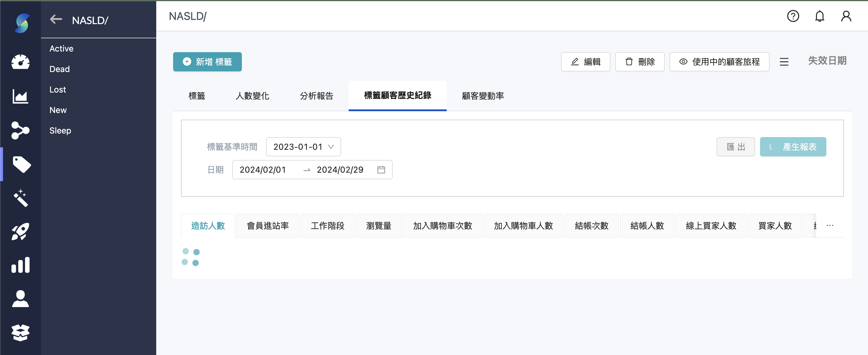Select the 瀏覽量 metric option
868x355 pixels.
379,225
